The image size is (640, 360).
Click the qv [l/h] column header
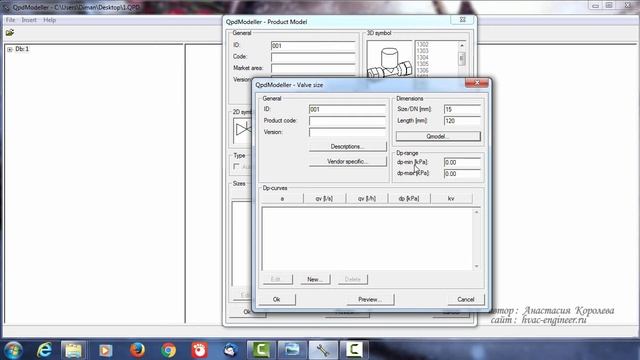coord(367,198)
